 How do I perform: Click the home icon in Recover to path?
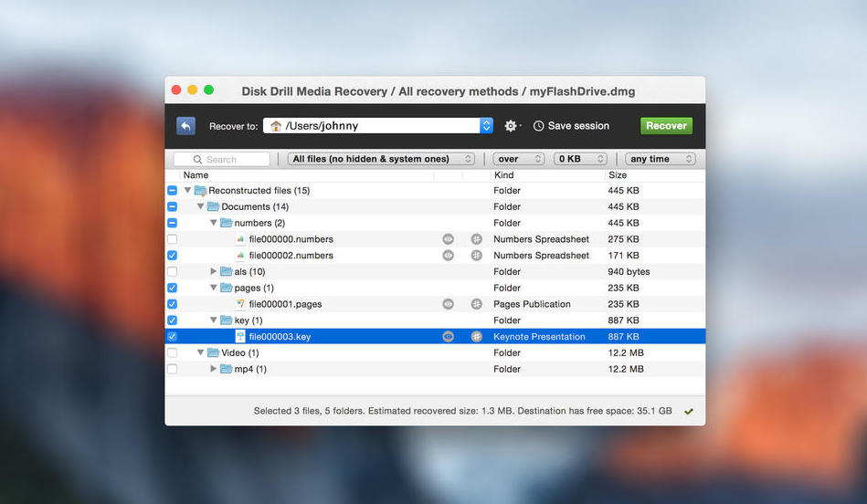(275, 126)
